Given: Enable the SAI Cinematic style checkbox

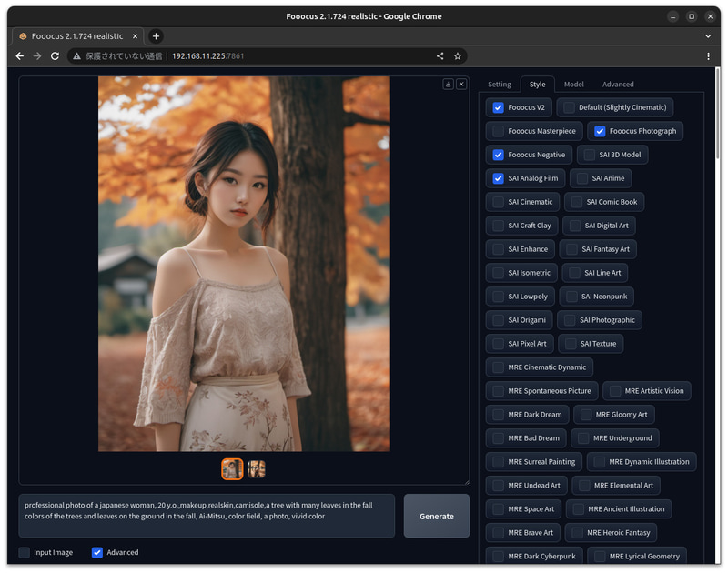Looking at the screenshot, I should point(499,202).
